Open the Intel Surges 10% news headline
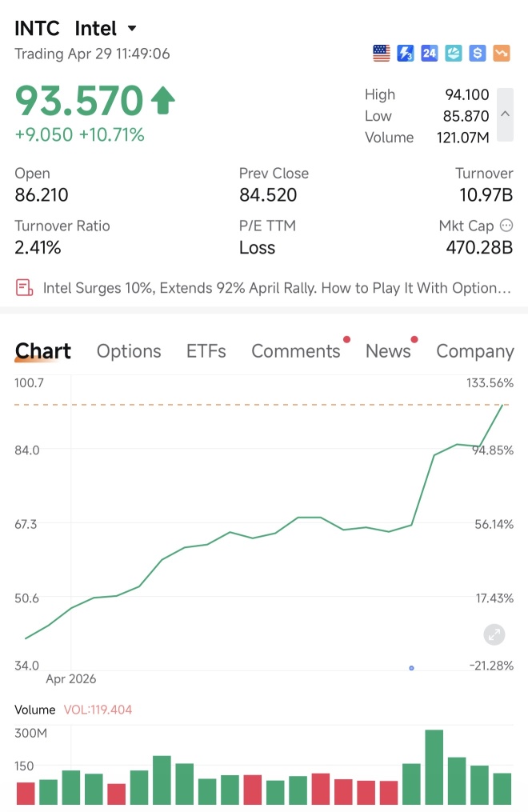Image resolution: width=528 pixels, height=812 pixels. 277,288
